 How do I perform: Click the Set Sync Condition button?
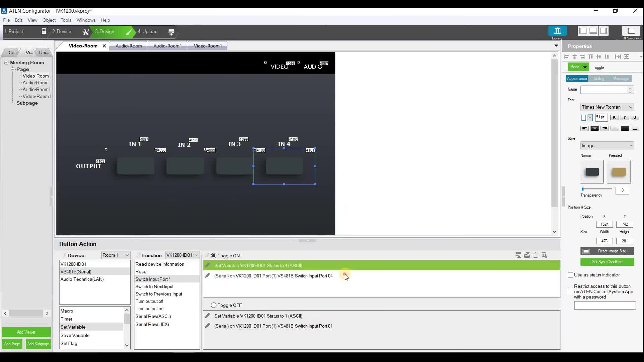click(x=607, y=262)
